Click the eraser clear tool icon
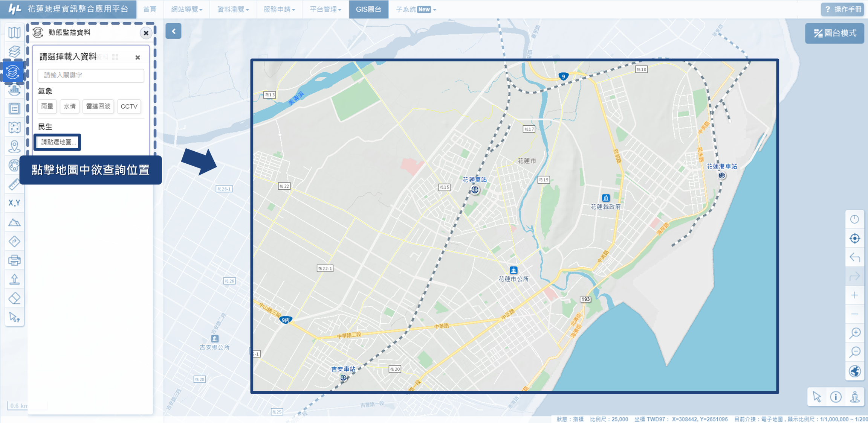This screenshot has width=868, height=423. tap(14, 298)
